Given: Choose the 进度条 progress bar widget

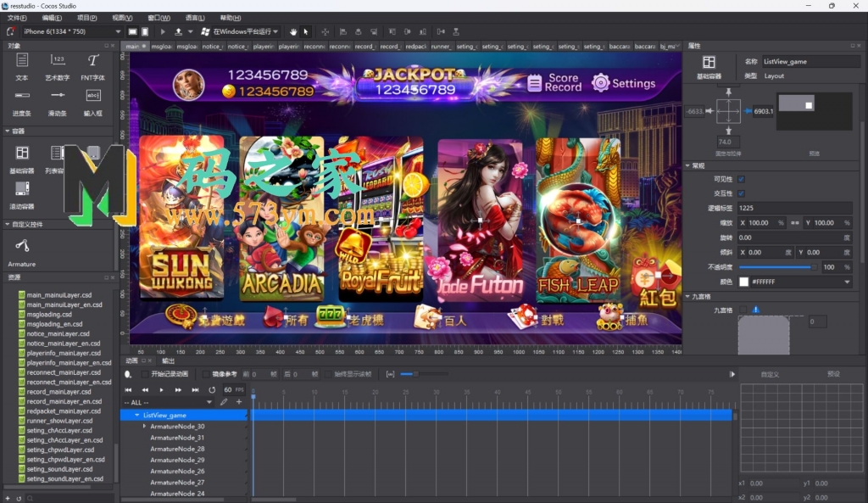Looking at the screenshot, I should point(21,103).
